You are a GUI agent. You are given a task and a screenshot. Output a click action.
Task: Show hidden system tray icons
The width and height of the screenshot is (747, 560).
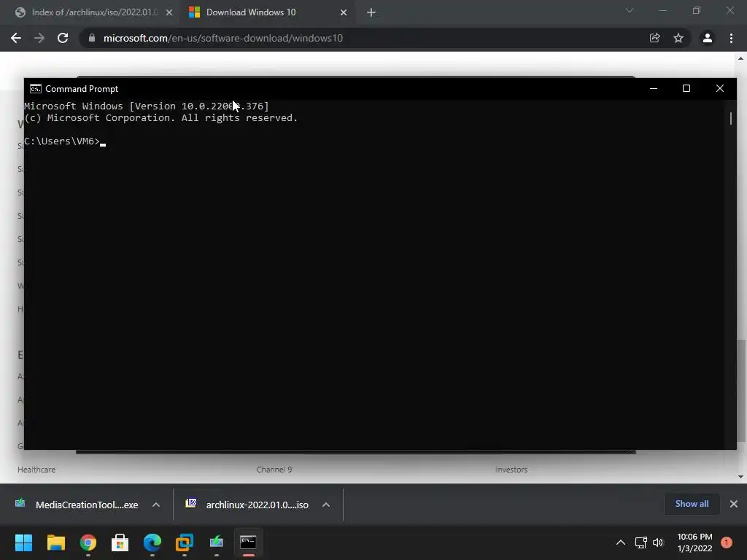coord(621,542)
